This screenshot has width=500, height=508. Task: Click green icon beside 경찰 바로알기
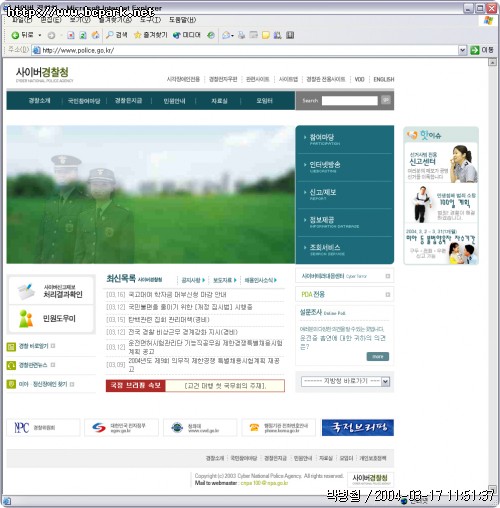11,347
